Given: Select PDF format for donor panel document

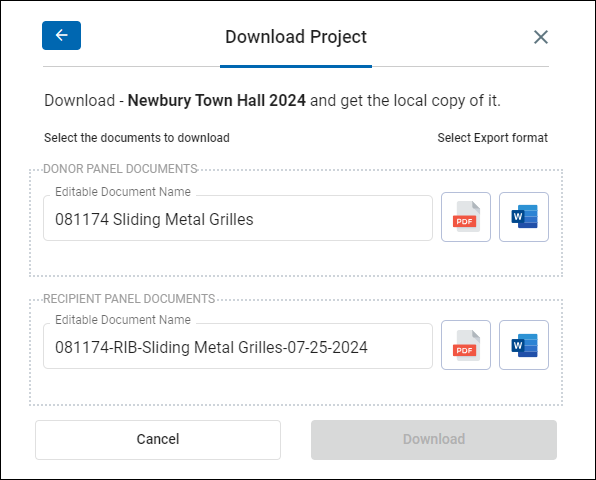Looking at the screenshot, I should (466, 217).
